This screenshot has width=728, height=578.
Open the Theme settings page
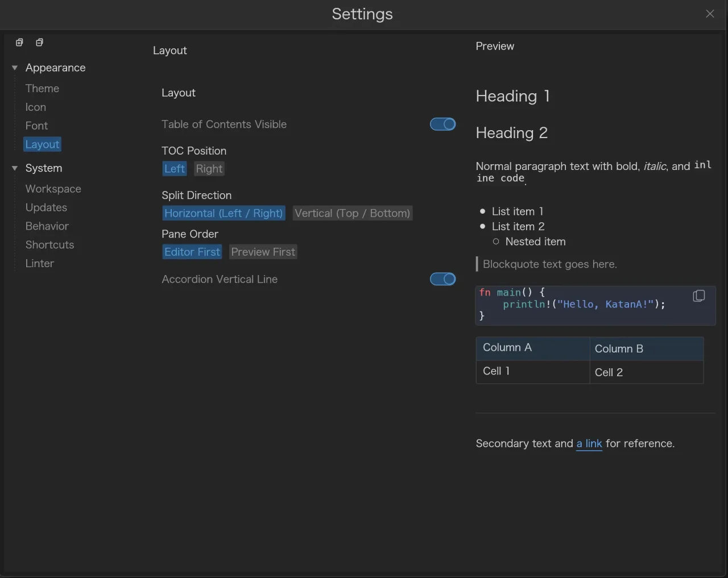point(42,89)
